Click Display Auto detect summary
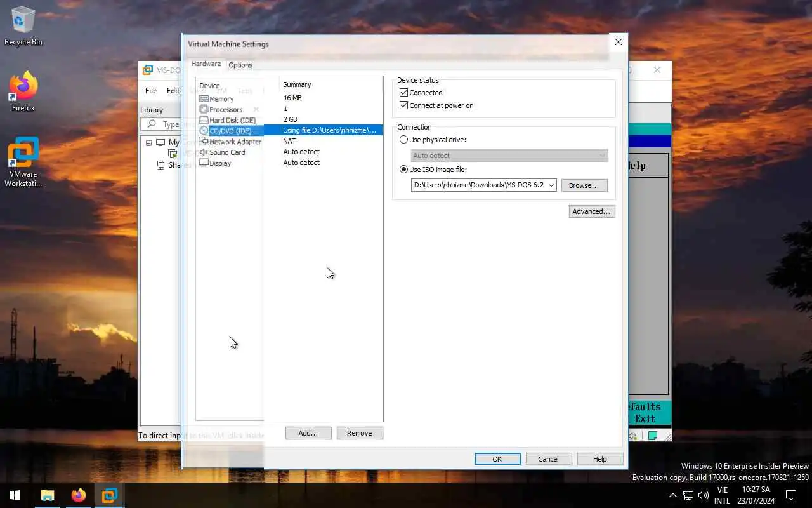This screenshot has height=508, width=812. click(301, 163)
